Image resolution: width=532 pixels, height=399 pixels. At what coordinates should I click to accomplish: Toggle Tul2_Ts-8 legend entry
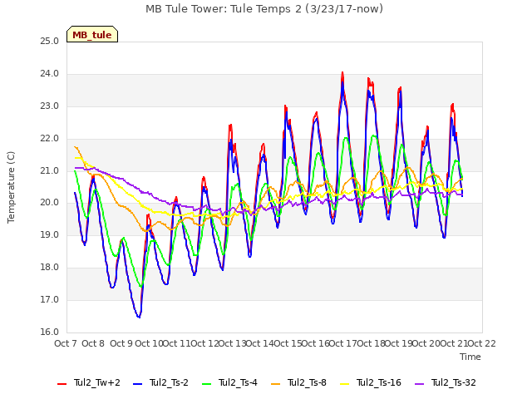pos(298,383)
